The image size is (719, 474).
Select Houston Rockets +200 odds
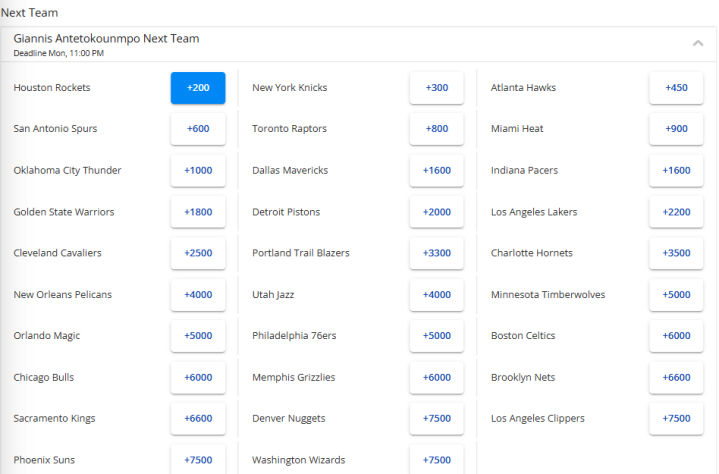click(198, 88)
